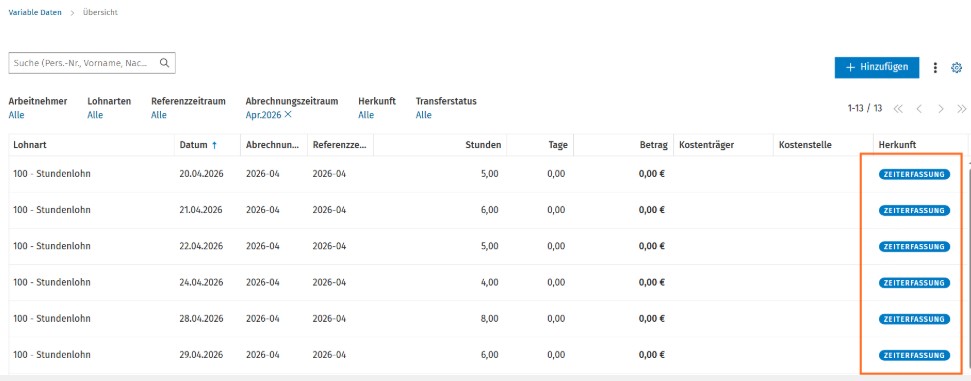Click Zeiterfassung badge for 24.04.2026
Screen dimensions: 971x381
(914, 282)
